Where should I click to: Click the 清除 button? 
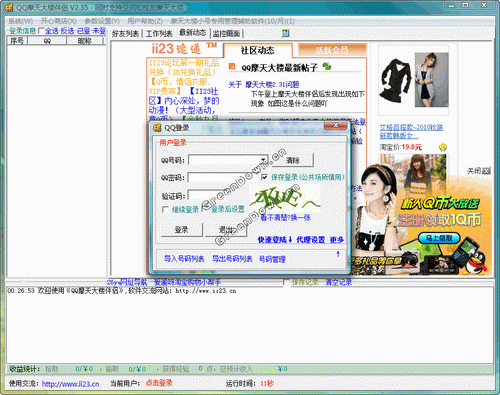[x=293, y=160]
